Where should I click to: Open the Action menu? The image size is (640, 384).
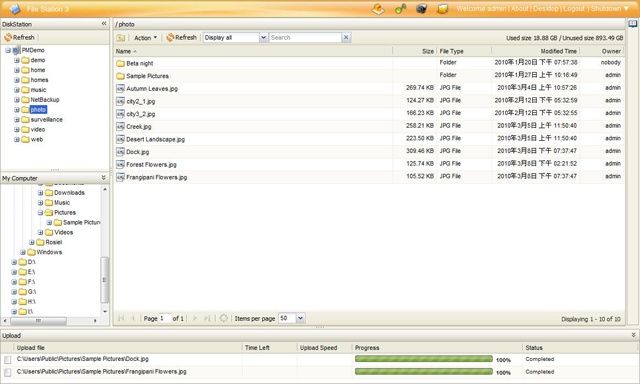click(x=145, y=38)
